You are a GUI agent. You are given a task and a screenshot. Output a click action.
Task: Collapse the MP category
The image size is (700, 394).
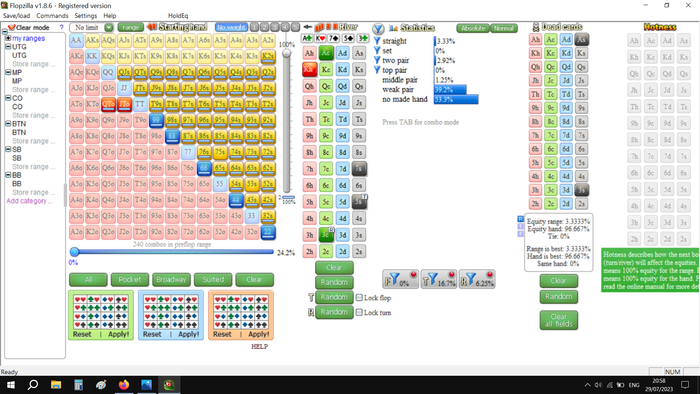8,72
